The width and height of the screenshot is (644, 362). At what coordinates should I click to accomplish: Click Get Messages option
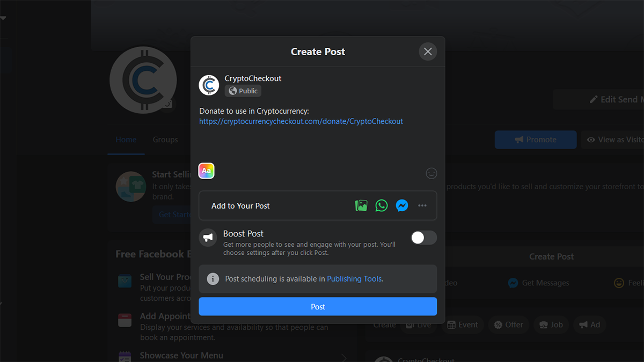click(539, 283)
